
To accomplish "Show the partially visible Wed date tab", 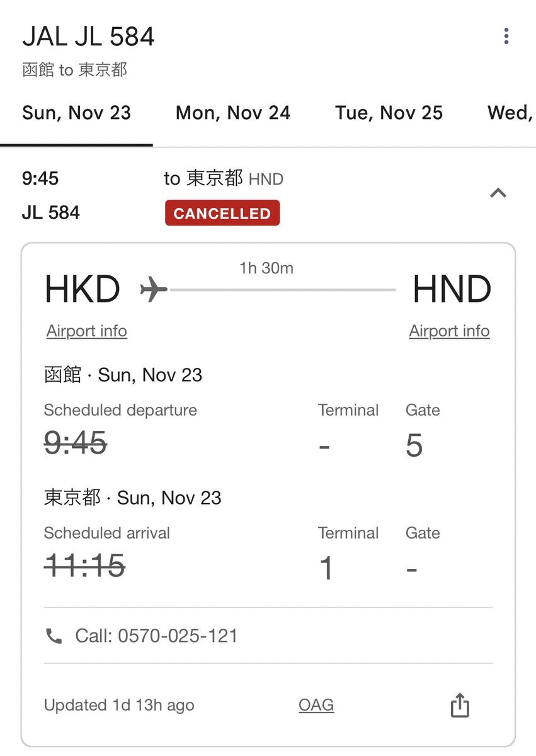I will (511, 113).
